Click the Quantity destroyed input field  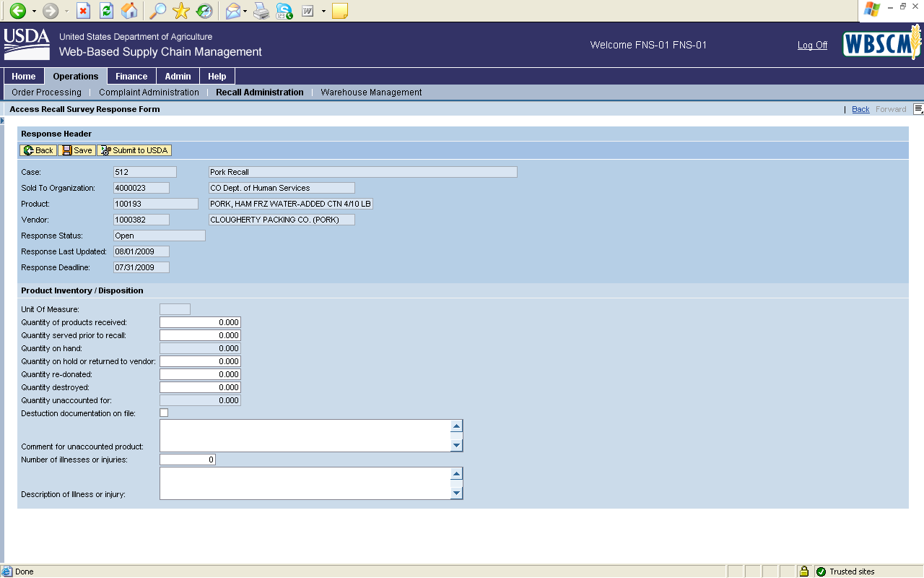click(x=200, y=387)
